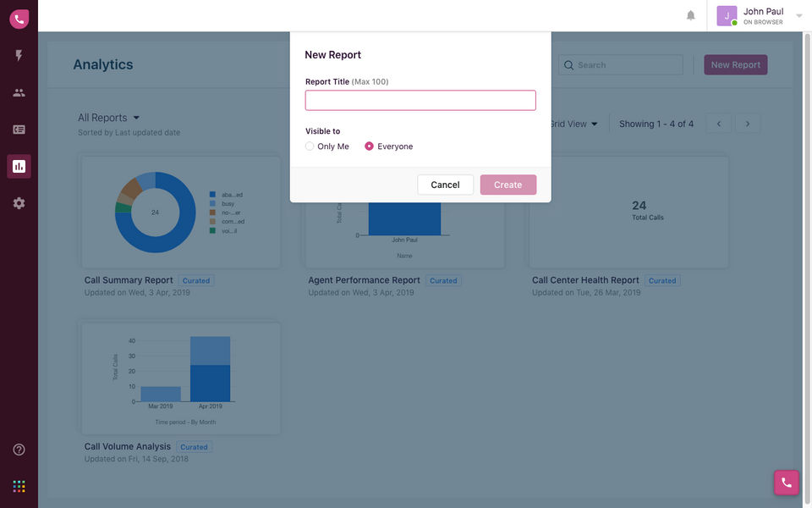Open the contacts people icon
This screenshot has height=508, width=812.
(x=19, y=93)
